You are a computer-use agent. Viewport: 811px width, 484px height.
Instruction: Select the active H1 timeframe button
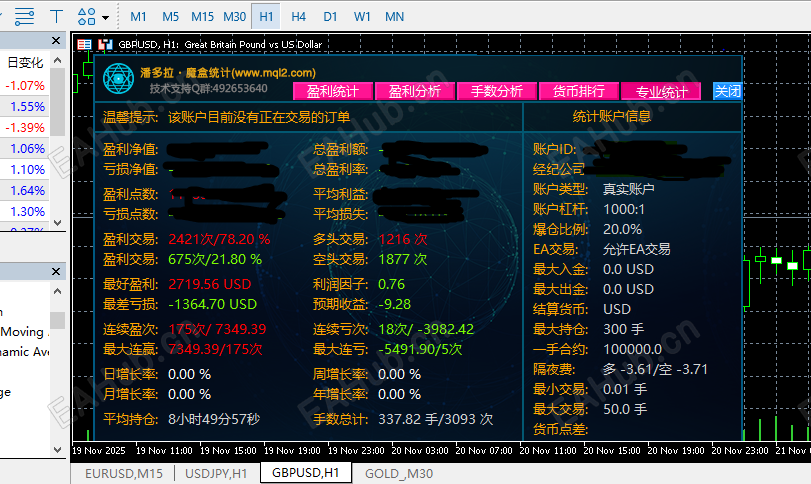point(266,17)
